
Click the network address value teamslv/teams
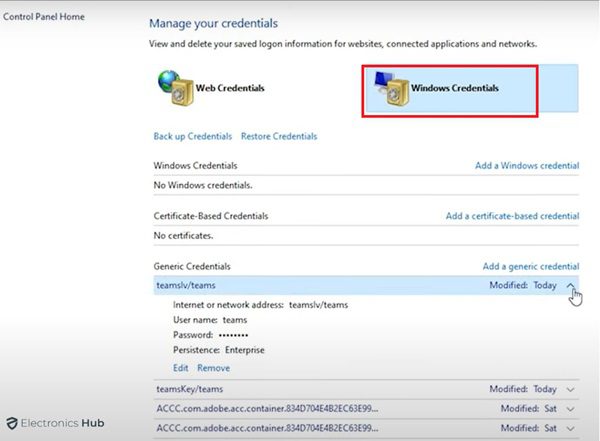click(x=318, y=305)
